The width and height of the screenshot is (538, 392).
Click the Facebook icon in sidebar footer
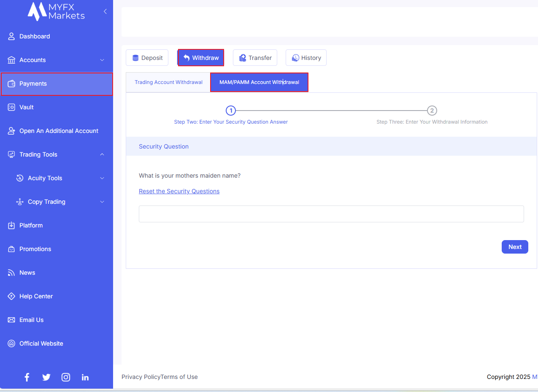coord(27,377)
